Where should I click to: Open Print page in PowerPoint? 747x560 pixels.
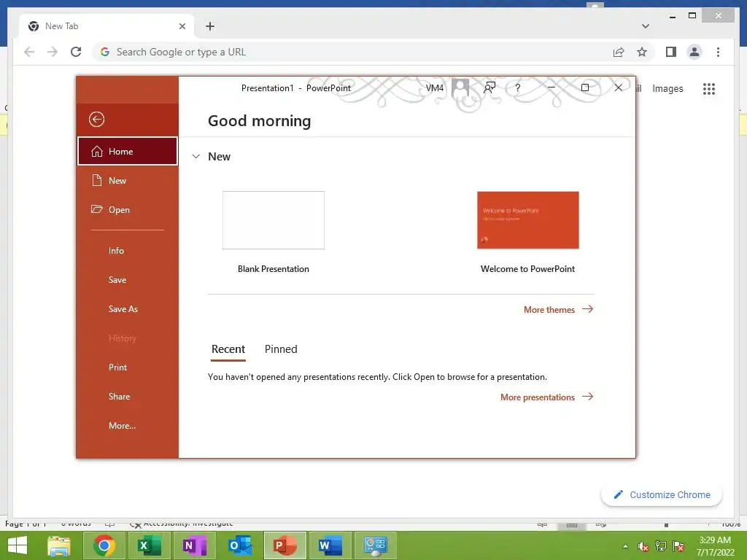[x=127, y=367]
